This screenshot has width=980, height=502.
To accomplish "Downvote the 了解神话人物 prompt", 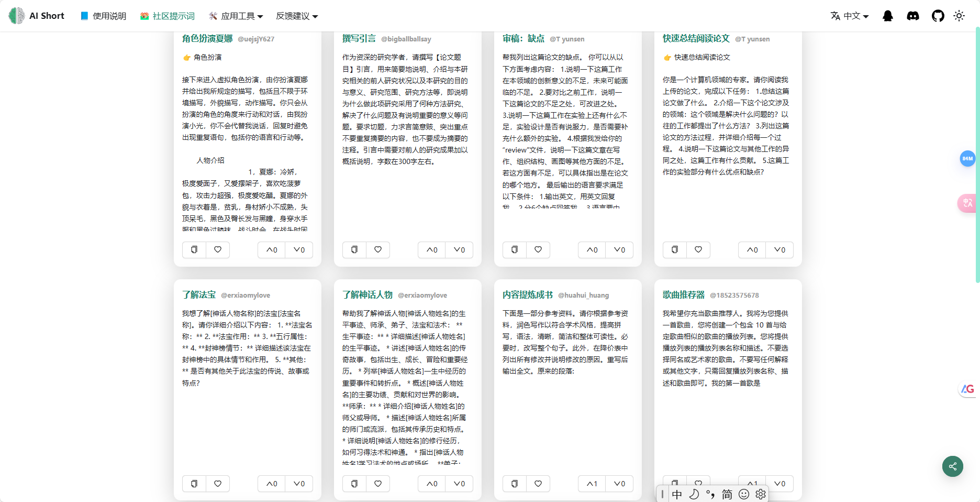I will (x=459, y=484).
